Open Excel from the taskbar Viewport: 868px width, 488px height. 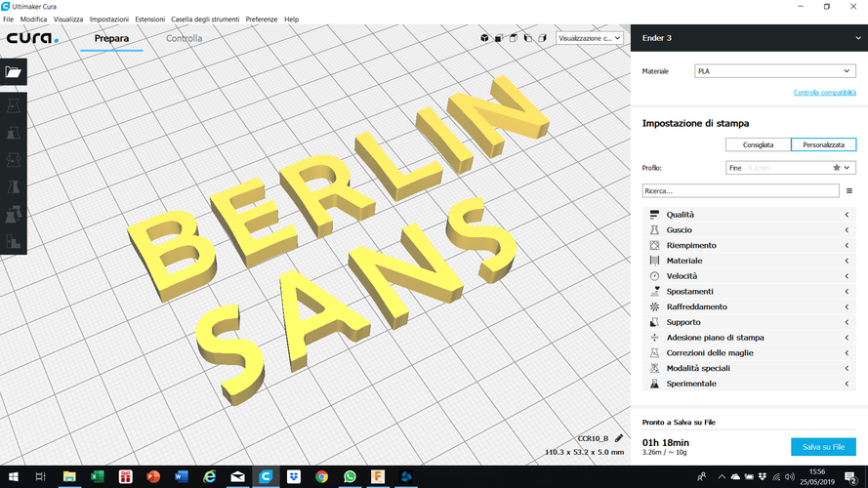pyautogui.click(x=98, y=476)
